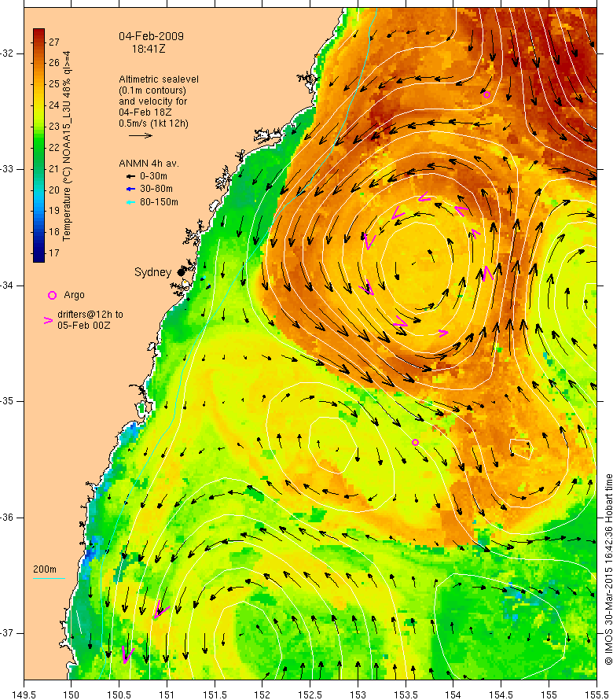613x700 pixels.
Task: Click the 0-30m black arrow legend symbol
Action: 130,176
